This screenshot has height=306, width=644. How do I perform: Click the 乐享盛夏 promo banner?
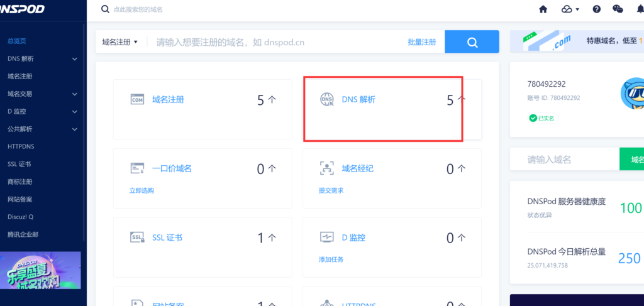(40, 270)
